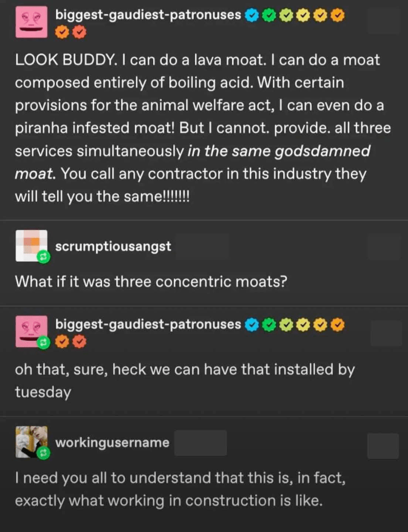Click the reblog icon on second pink avatar
The image size is (408, 532).
pyautogui.click(x=43, y=343)
